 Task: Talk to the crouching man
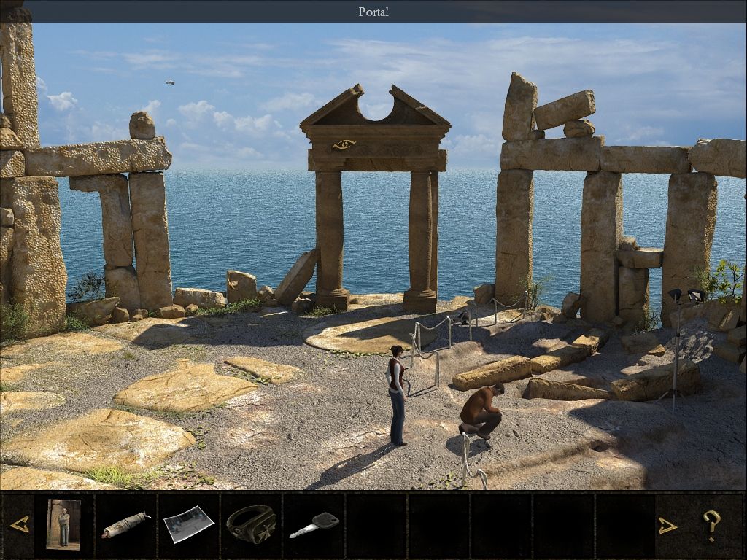point(483,411)
